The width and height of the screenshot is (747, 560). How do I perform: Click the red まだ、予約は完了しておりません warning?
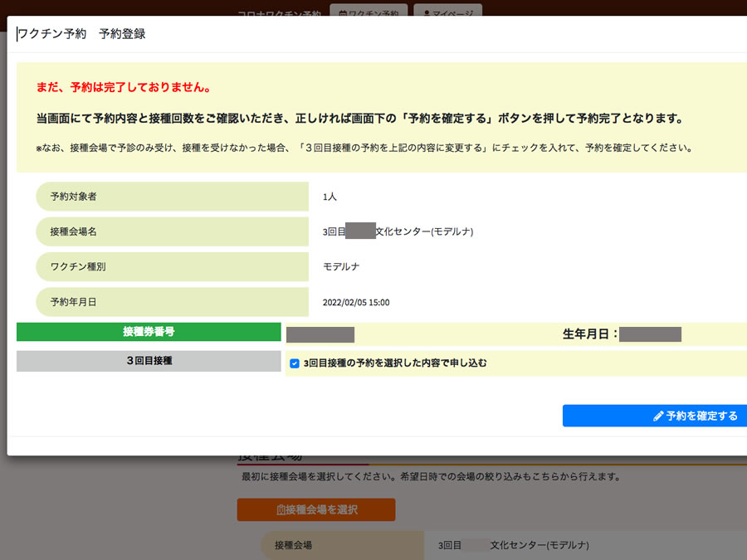point(123,87)
